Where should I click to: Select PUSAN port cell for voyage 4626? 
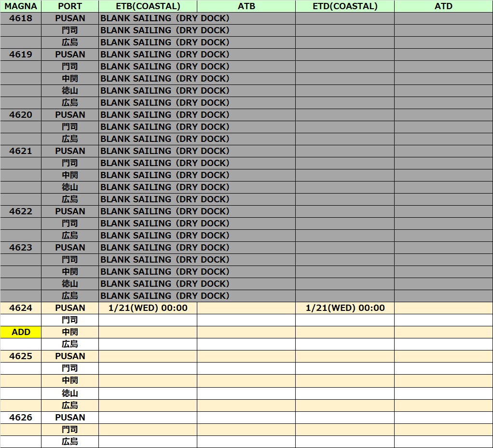pyautogui.click(x=70, y=418)
